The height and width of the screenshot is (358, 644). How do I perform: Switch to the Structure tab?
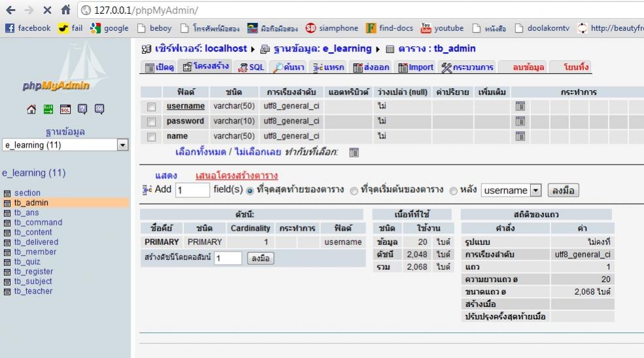coord(206,67)
